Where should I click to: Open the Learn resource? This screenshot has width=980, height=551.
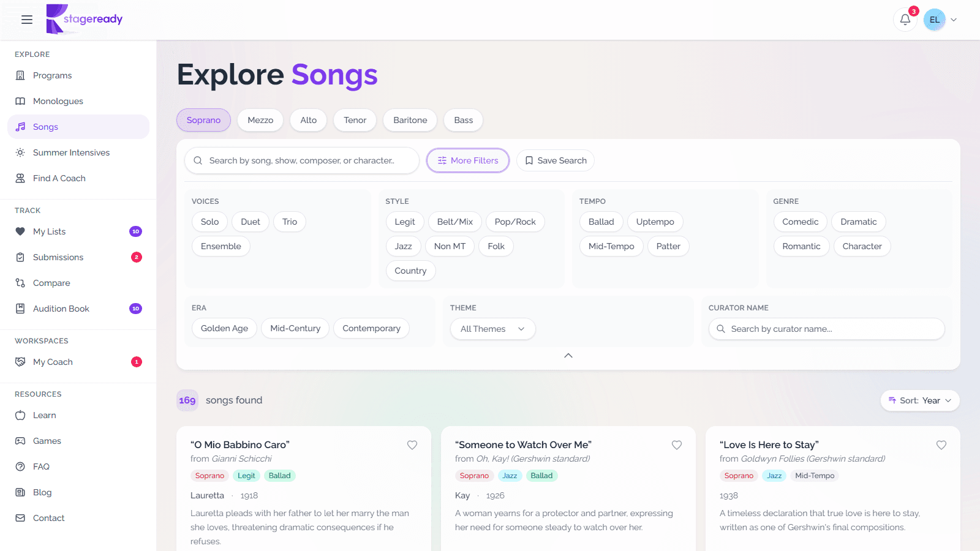pos(78,415)
